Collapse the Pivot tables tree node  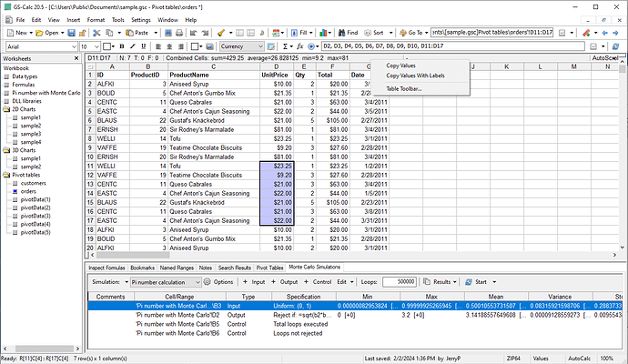[5, 174]
